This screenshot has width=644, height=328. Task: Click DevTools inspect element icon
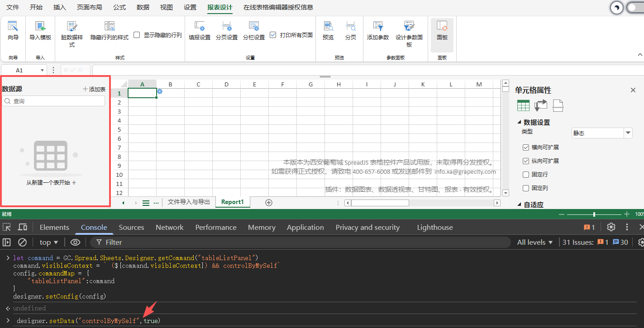coord(6,227)
